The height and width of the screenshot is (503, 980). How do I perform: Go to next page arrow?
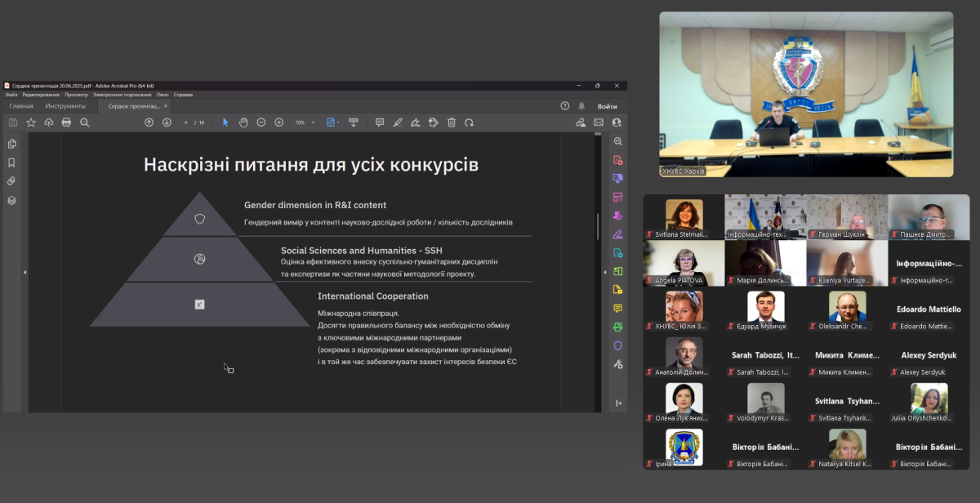tap(167, 122)
